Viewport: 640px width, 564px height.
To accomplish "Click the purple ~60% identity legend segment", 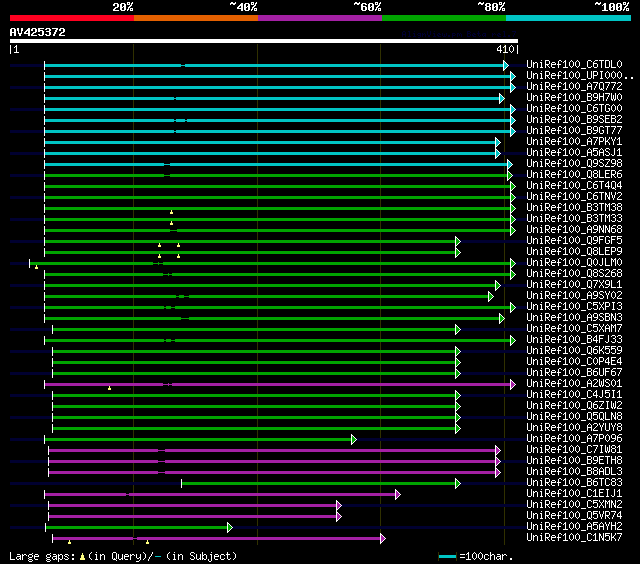I will [320, 18].
